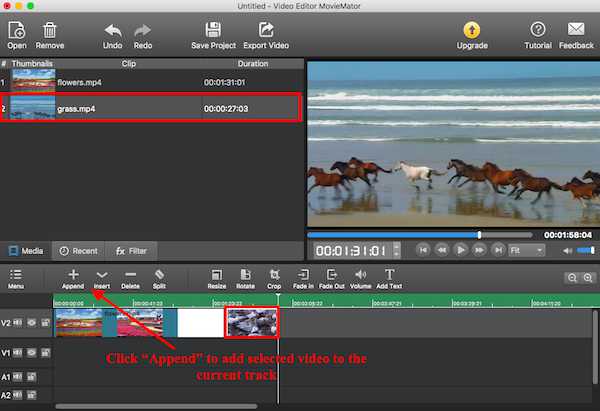Lock the V1 track

(x=46, y=352)
